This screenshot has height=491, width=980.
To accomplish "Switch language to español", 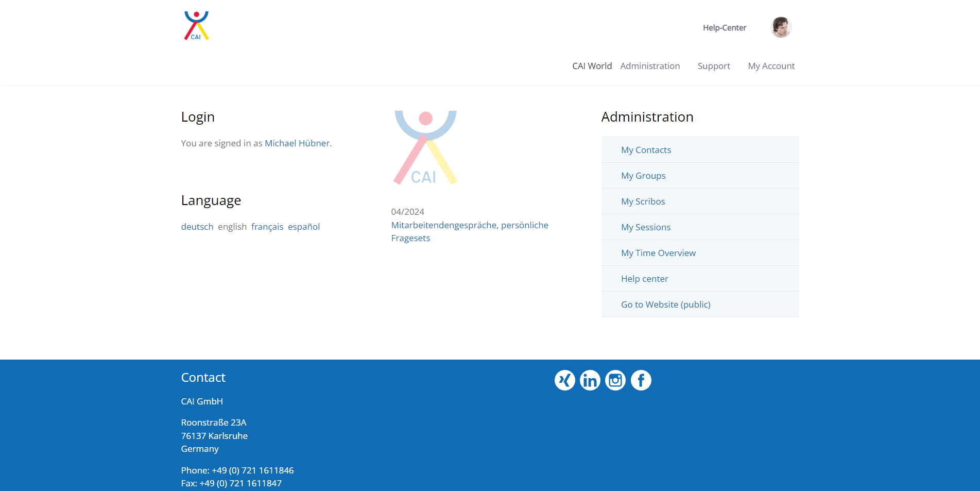I will click(304, 227).
